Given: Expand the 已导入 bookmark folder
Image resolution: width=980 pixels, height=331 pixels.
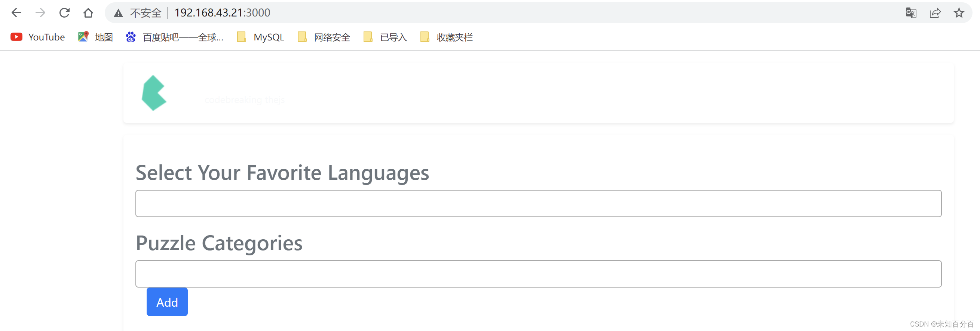Looking at the screenshot, I should click(385, 37).
